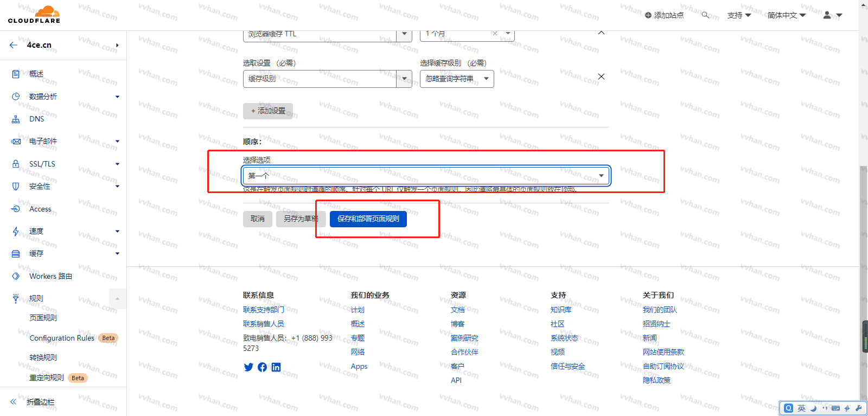Open the 我们的团队 footer link
Viewport: 868px width, 416px height.
coord(660,310)
